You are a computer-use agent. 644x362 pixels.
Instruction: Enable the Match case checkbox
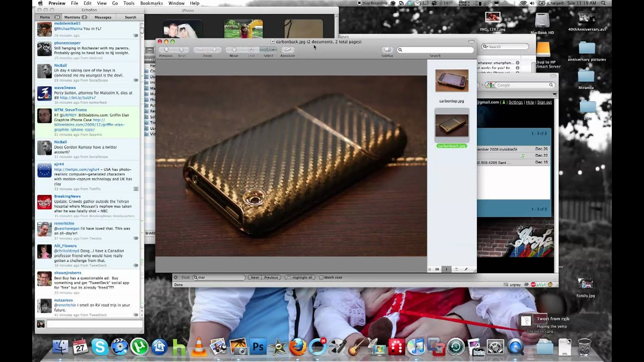[x=321, y=278]
